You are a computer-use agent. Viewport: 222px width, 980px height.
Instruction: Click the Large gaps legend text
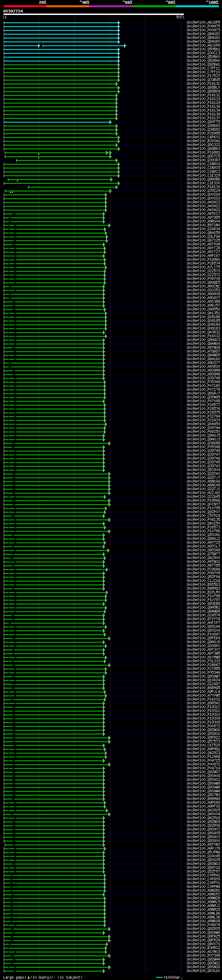[43, 977]
